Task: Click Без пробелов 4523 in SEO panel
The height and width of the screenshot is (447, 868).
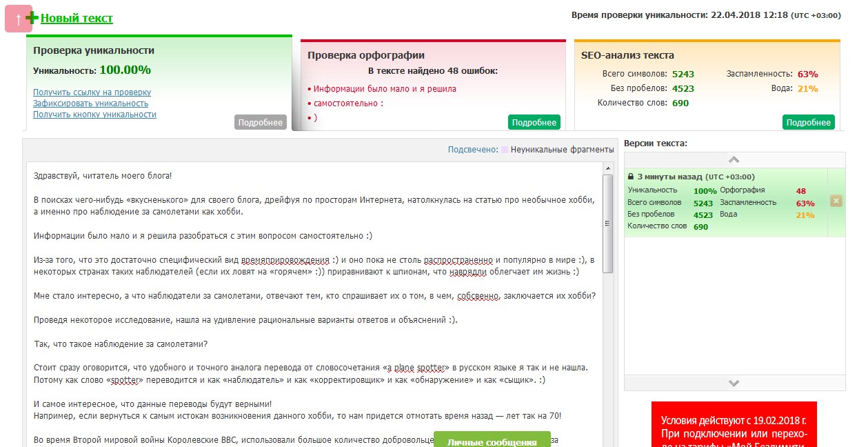Action: tap(683, 88)
